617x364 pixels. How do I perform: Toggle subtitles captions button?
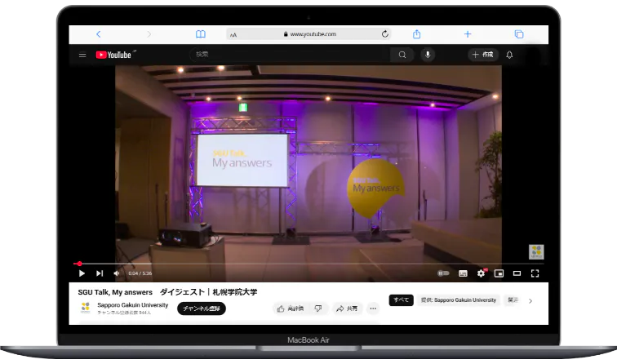[x=463, y=273]
